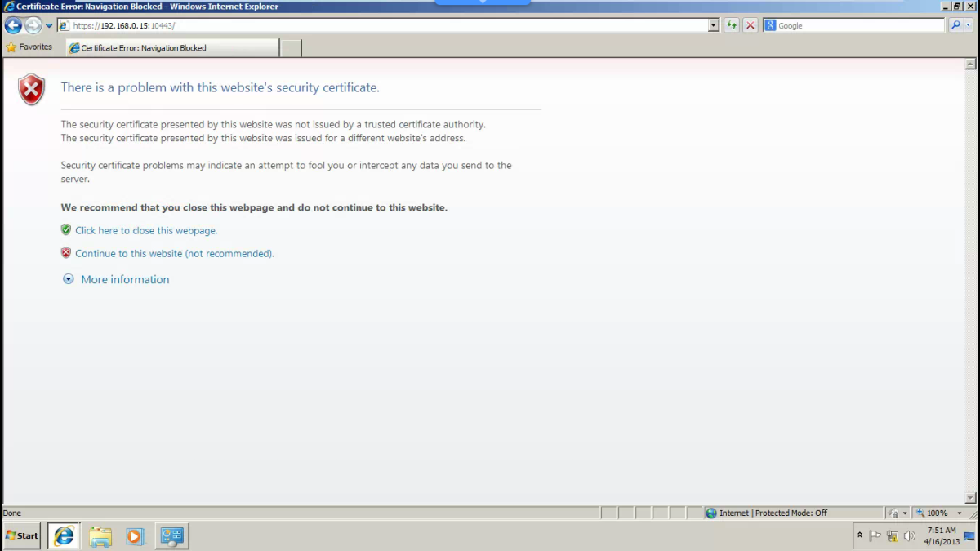Screen dimensions: 980x551
Task: Click the red Stop loading icon
Action: 750,25
